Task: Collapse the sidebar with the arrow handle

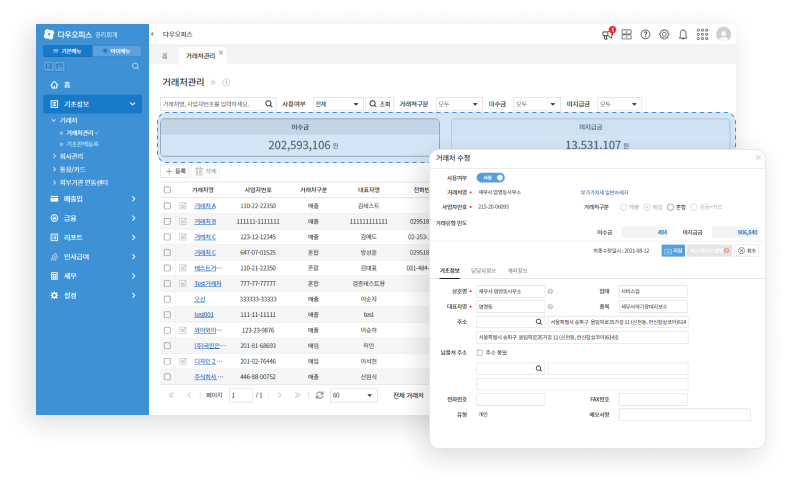Action: [x=152, y=34]
